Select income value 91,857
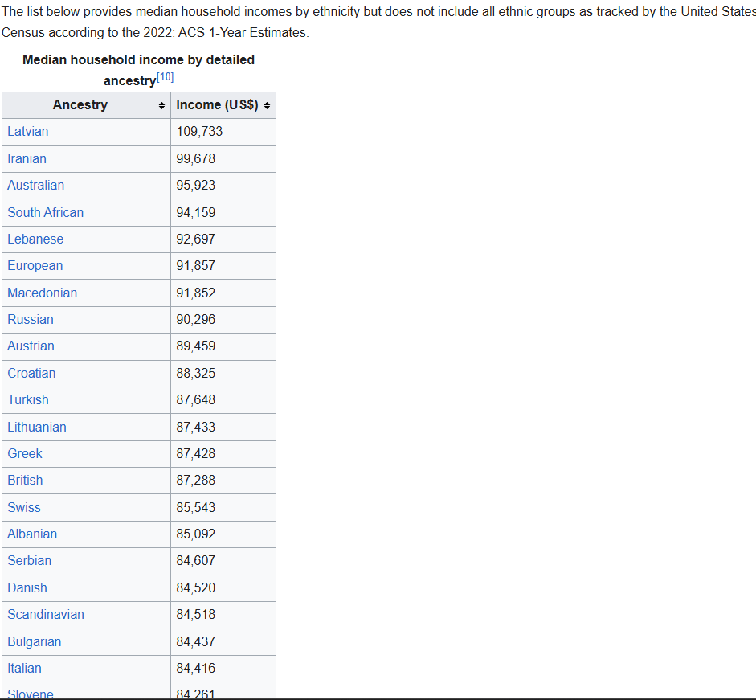Image resolution: width=756 pixels, height=700 pixels. point(196,266)
